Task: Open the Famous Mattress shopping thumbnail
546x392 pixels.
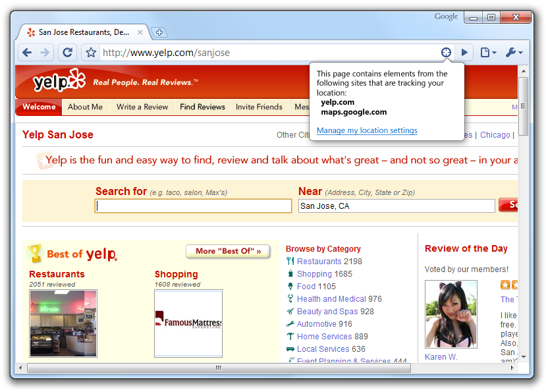Action: (x=188, y=323)
